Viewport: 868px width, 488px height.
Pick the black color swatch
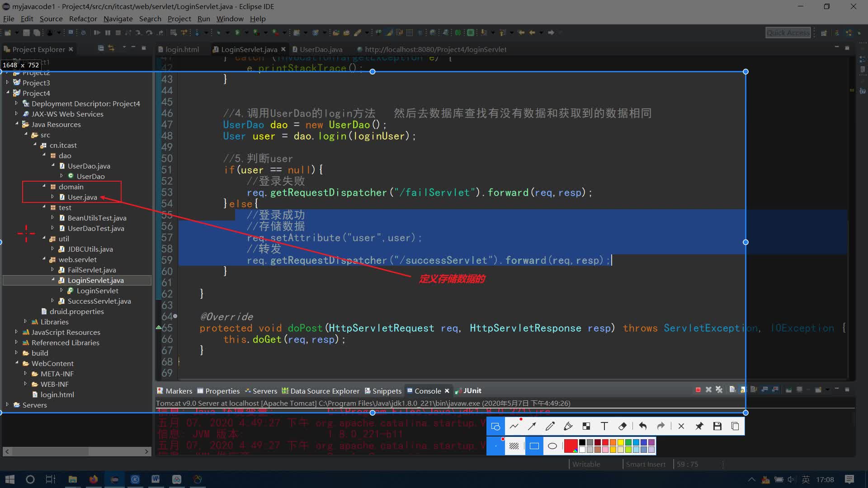point(582,443)
